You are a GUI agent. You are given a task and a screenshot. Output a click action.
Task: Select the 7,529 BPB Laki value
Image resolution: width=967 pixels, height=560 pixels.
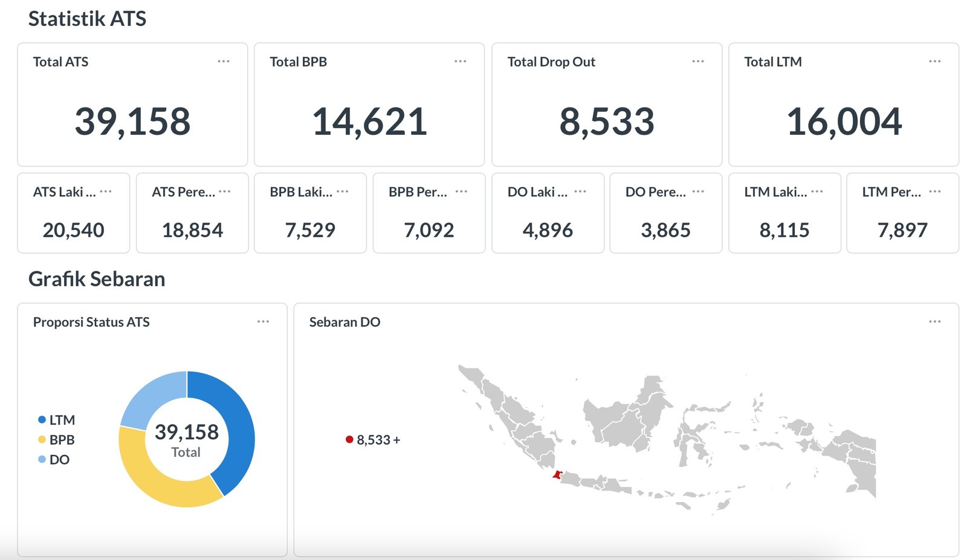tap(310, 230)
